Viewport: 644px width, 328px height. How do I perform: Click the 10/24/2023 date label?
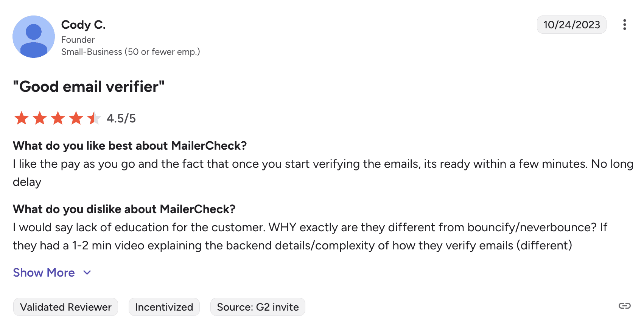pyautogui.click(x=571, y=25)
